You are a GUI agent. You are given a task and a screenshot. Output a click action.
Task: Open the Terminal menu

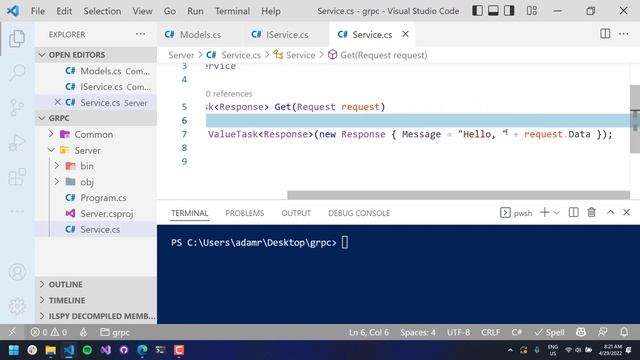[232, 11]
